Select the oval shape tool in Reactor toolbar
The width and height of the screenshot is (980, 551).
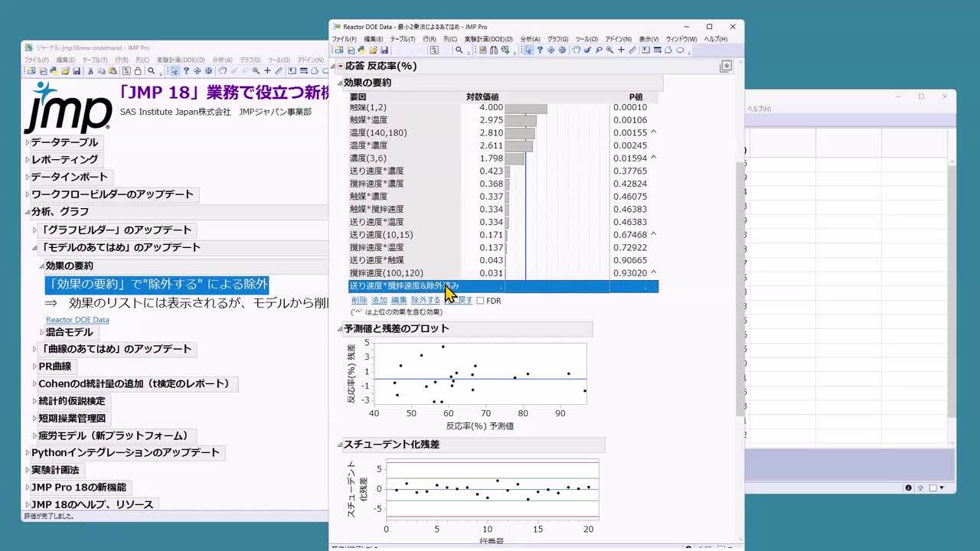(680, 51)
